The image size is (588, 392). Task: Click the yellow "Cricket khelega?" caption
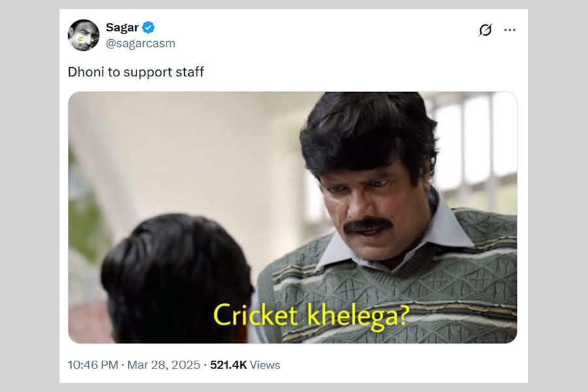click(311, 316)
